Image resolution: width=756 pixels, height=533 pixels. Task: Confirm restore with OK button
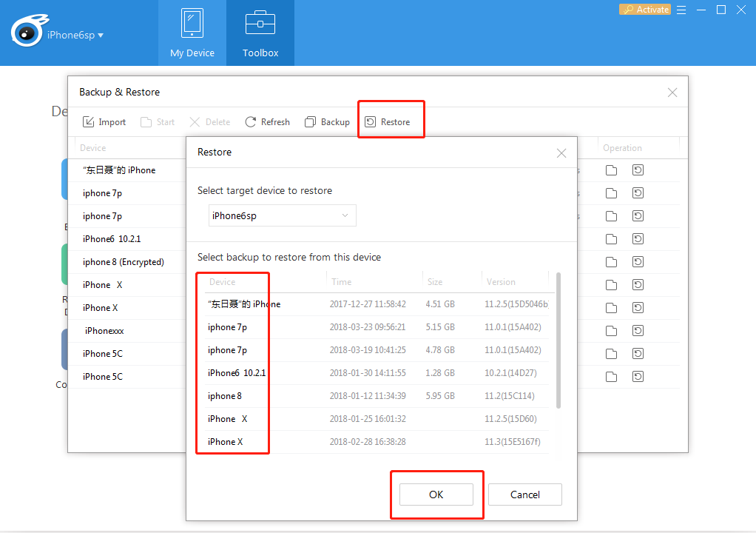(436, 495)
